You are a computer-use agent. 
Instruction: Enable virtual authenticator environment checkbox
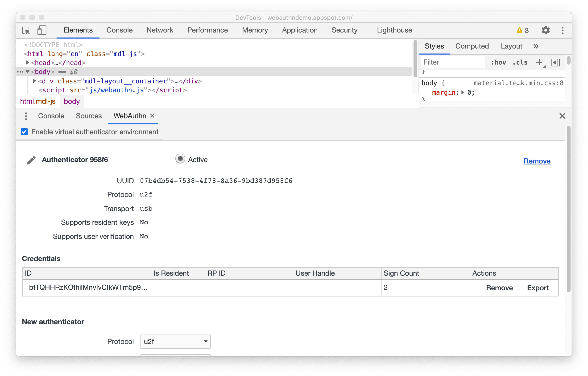tap(24, 132)
